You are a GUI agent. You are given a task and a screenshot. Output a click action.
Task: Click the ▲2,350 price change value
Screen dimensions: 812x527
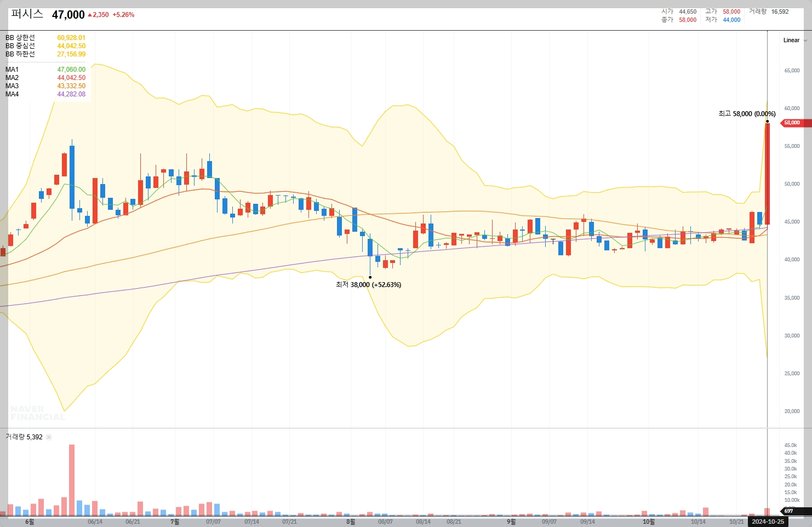coord(98,15)
